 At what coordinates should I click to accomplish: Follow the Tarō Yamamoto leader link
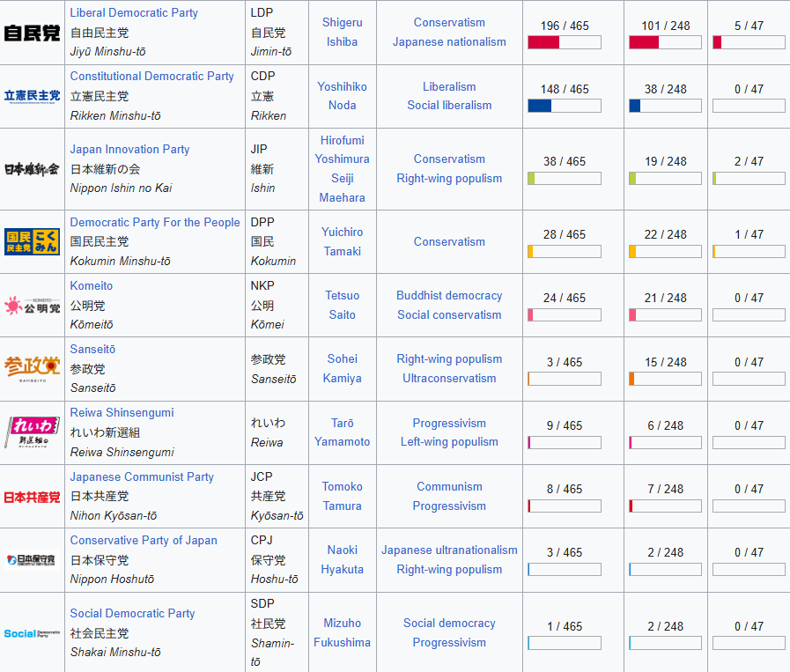coord(342,432)
